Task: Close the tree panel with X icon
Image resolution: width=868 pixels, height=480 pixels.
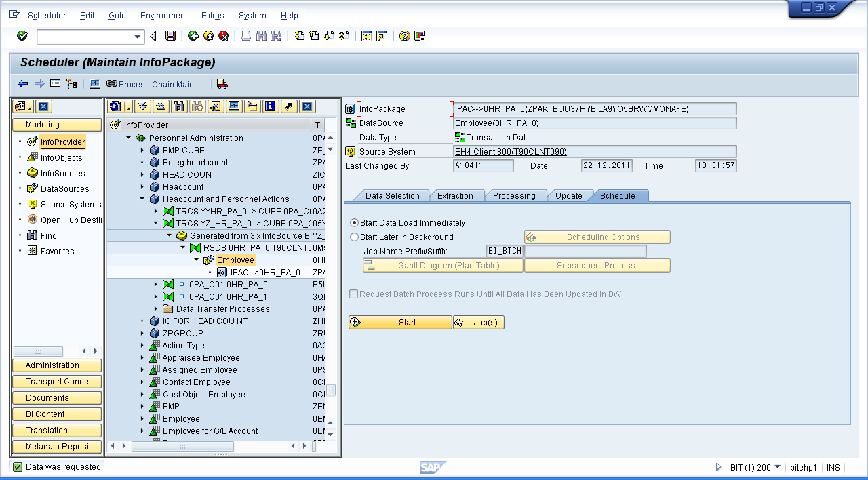Action: 307,106
